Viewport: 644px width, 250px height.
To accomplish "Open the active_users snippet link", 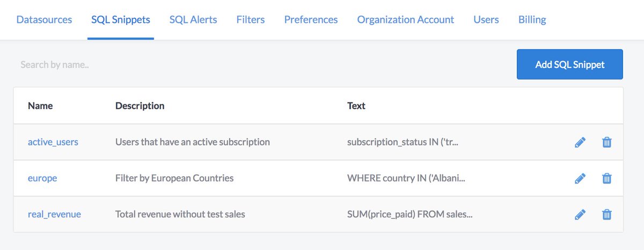I will [x=53, y=142].
